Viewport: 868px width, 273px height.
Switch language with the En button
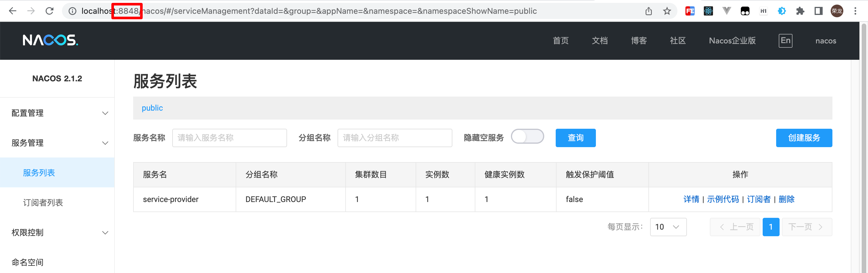pos(785,41)
